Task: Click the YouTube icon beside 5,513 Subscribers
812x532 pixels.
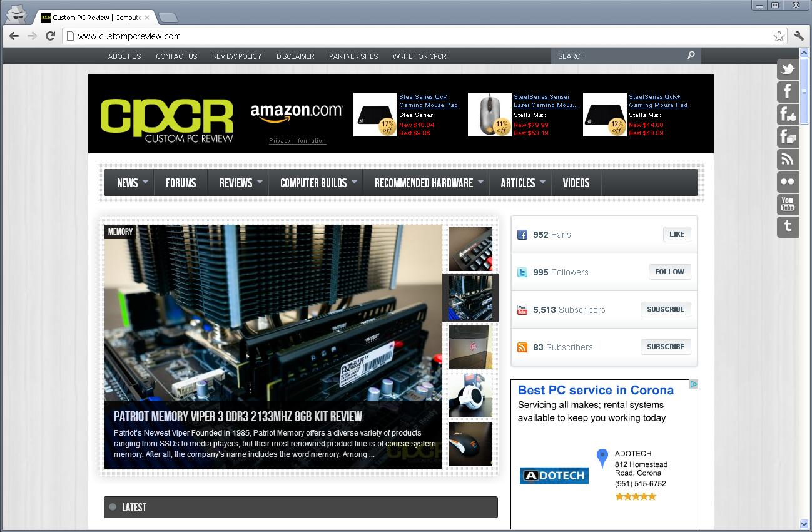Action: tap(522, 310)
